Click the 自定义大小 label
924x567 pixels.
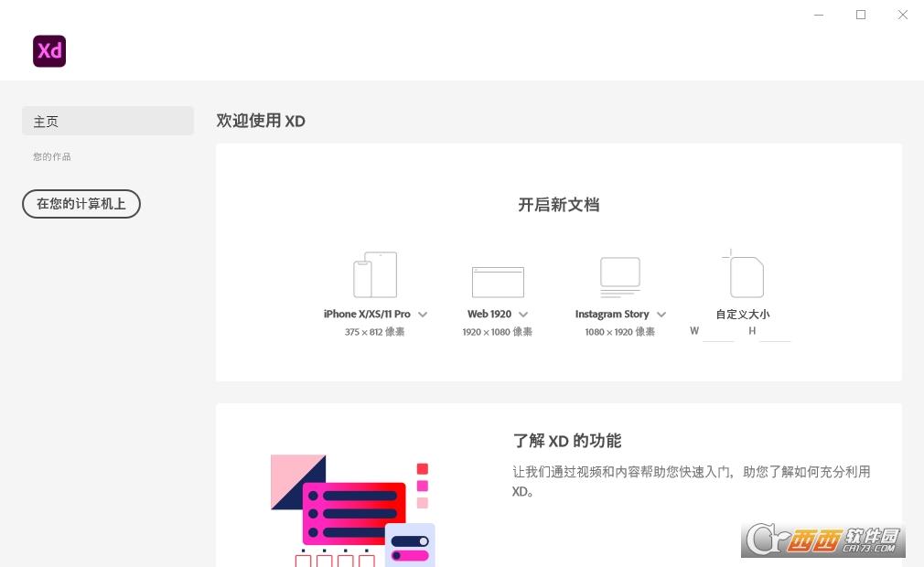pos(742,314)
